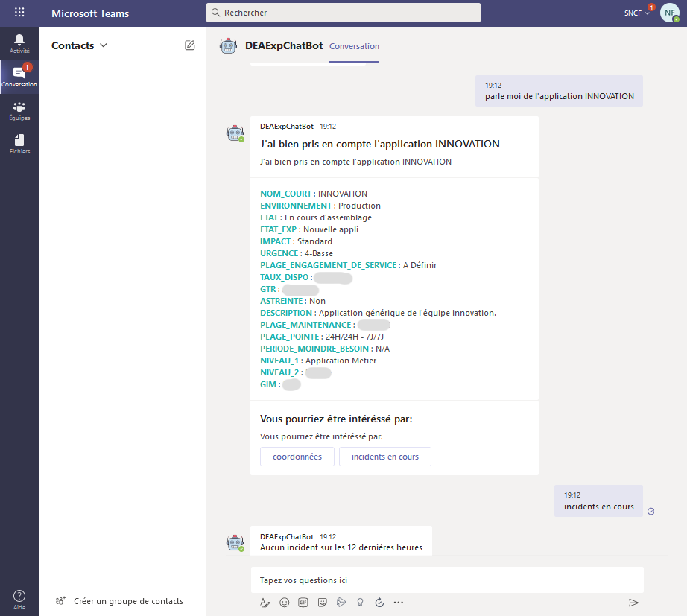The height and width of the screenshot is (616, 687).
Task: Click the NIVEAU_1 : Application Metier line
Action: [x=318, y=360]
